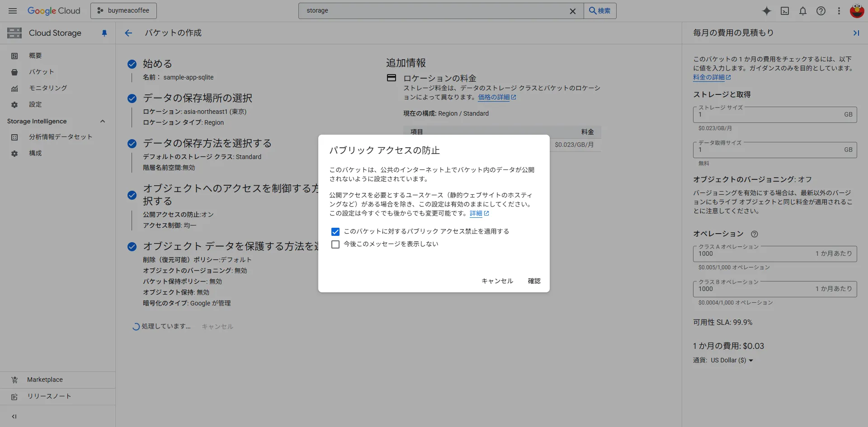This screenshot has height=427, width=868.
Task: Click the バケット bucket icon
Action: pos(14,72)
